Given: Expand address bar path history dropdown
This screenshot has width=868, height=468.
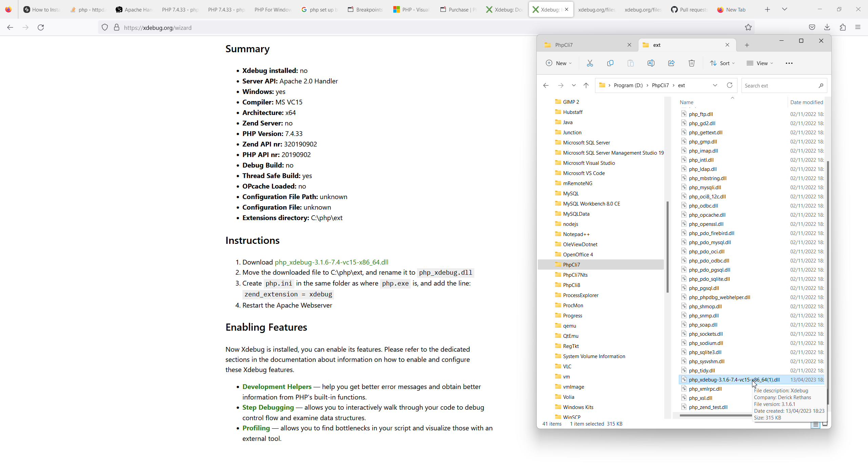Looking at the screenshot, I should click(715, 85).
